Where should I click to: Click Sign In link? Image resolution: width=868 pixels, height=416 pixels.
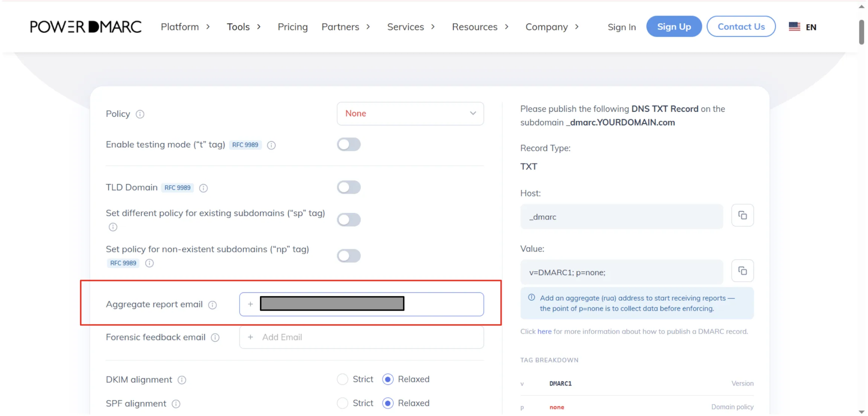point(621,27)
